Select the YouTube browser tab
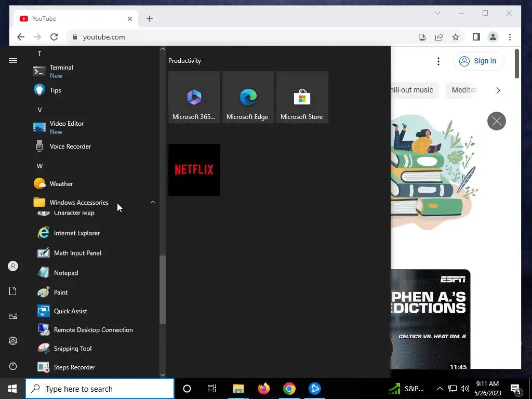 75,19
